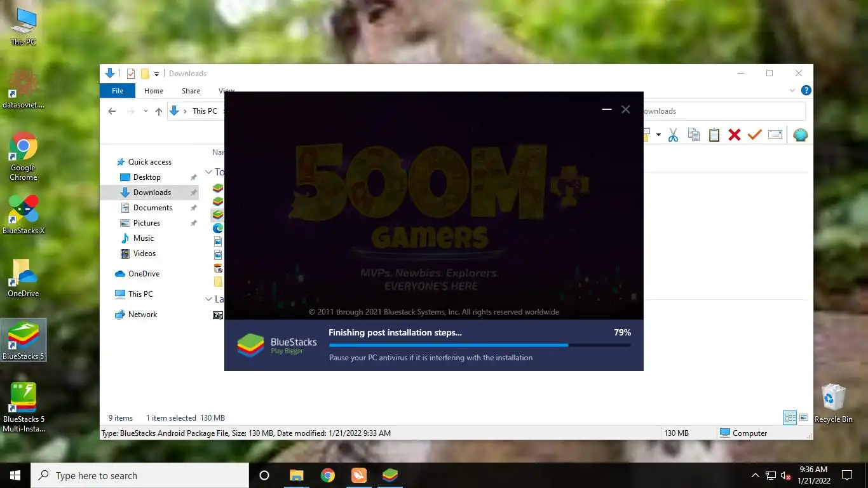Collapse the 'La...' Last week file group
This screenshot has width=868, height=488.
coord(208,299)
